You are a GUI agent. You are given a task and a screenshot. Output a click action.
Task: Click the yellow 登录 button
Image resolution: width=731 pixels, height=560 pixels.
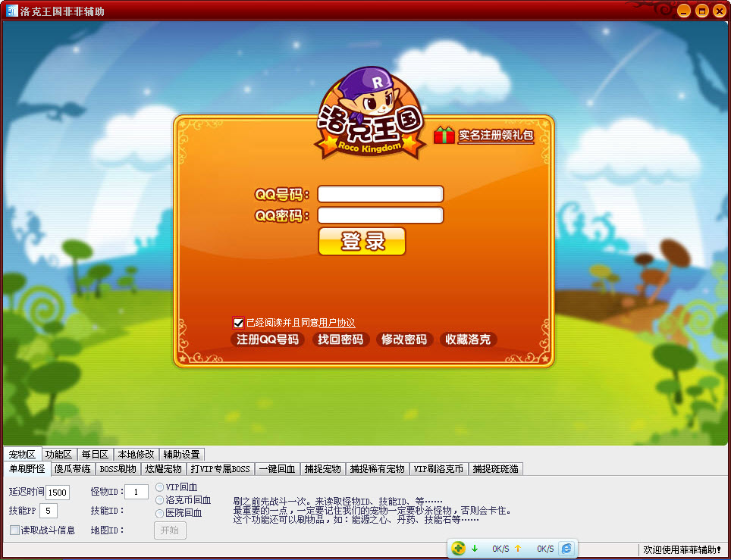pos(362,241)
